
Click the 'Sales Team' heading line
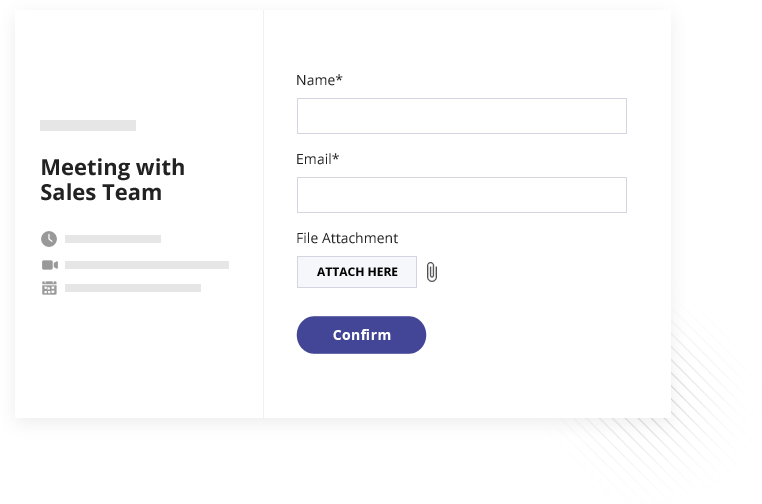coord(101,192)
